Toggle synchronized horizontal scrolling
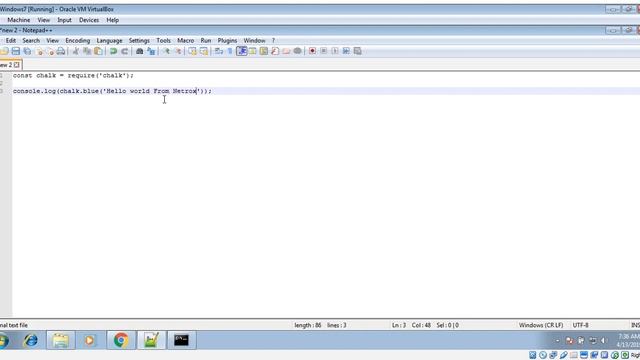The width and height of the screenshot is (640, 360). coord(204,51)
